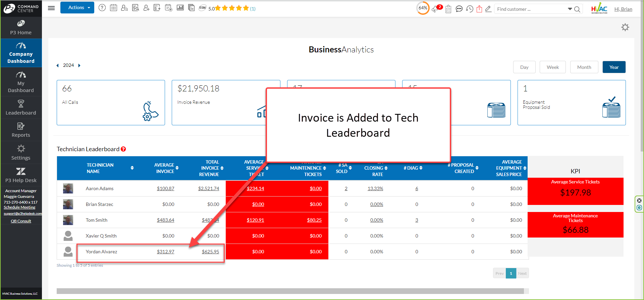Go to previous year arrow

pos(57,66)
